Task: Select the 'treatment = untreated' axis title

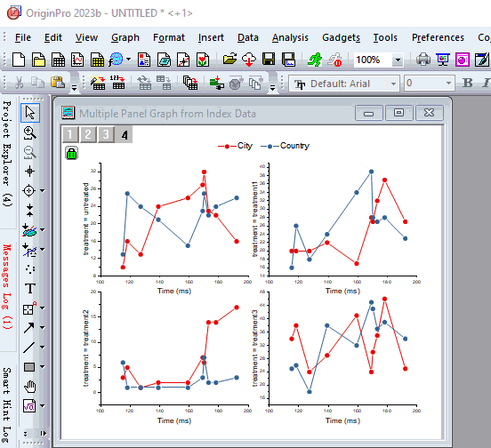Action: click(85, 219)
